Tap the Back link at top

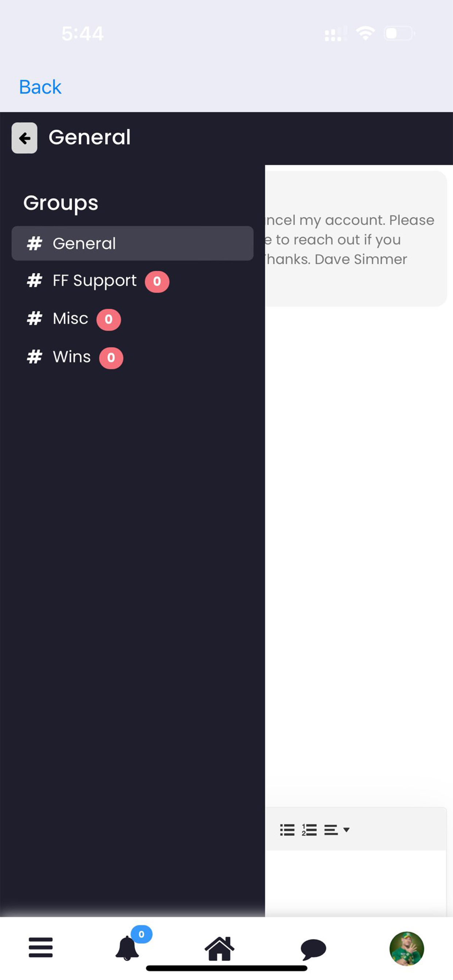(40, 87)
